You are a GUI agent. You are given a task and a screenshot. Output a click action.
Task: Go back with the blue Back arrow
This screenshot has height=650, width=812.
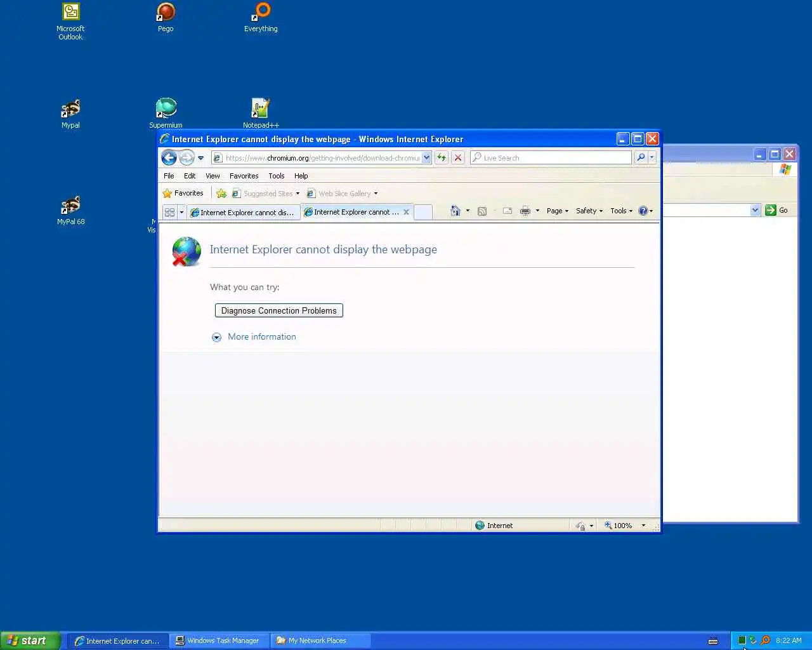tap(169, 157)
